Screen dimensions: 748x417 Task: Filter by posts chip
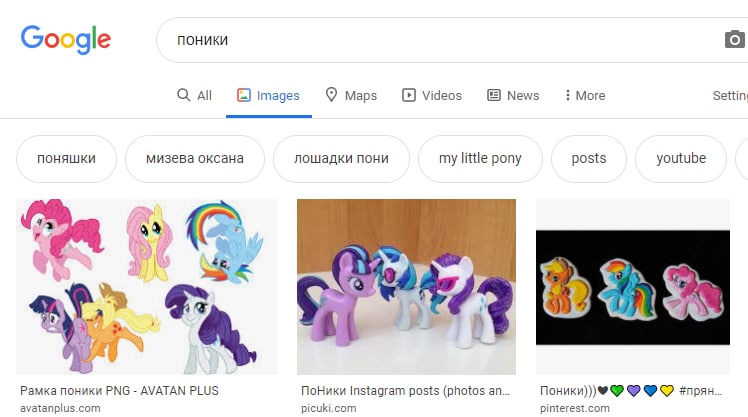click(589, 158)
